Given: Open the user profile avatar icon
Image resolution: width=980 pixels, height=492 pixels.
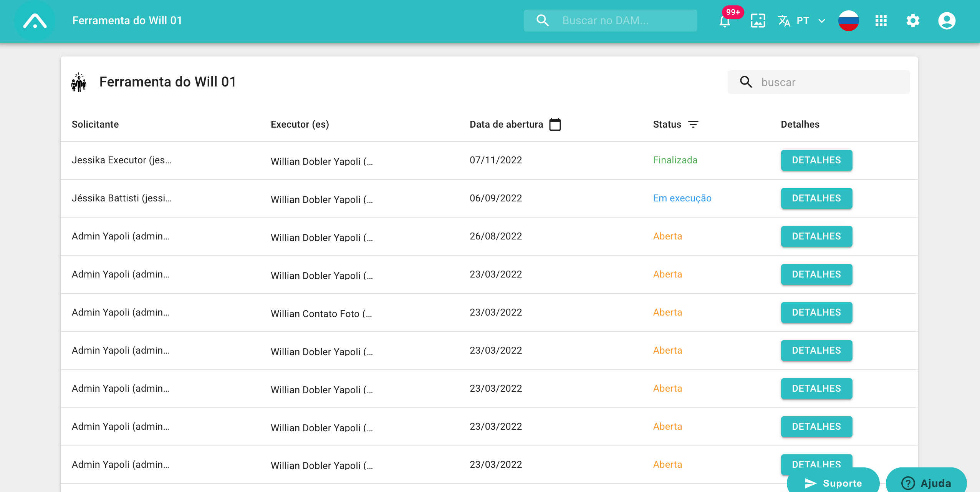Looking at the screenshot, I should click(946, 20).
